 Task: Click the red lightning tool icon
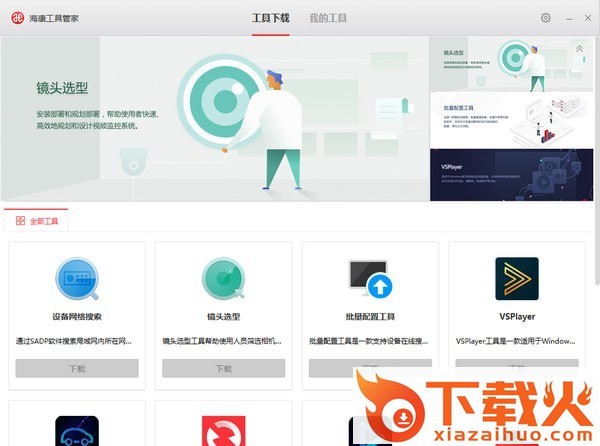(223, 431)
